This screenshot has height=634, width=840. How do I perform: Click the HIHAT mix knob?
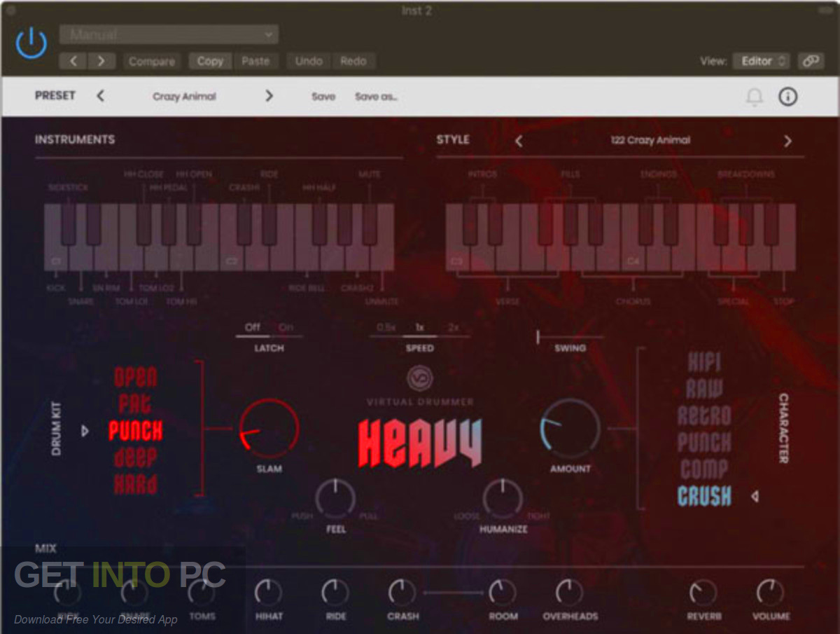pos(269,593)
